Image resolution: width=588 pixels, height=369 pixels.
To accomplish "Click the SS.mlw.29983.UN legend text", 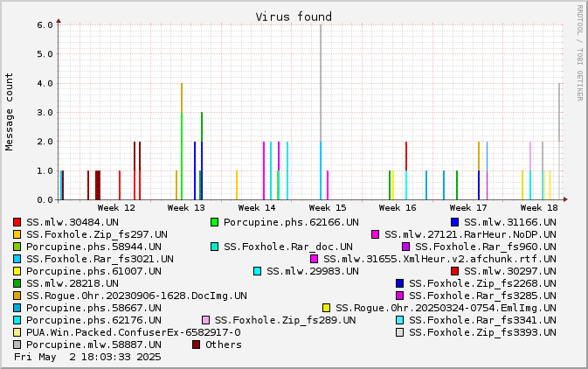I will pos(313,271).
